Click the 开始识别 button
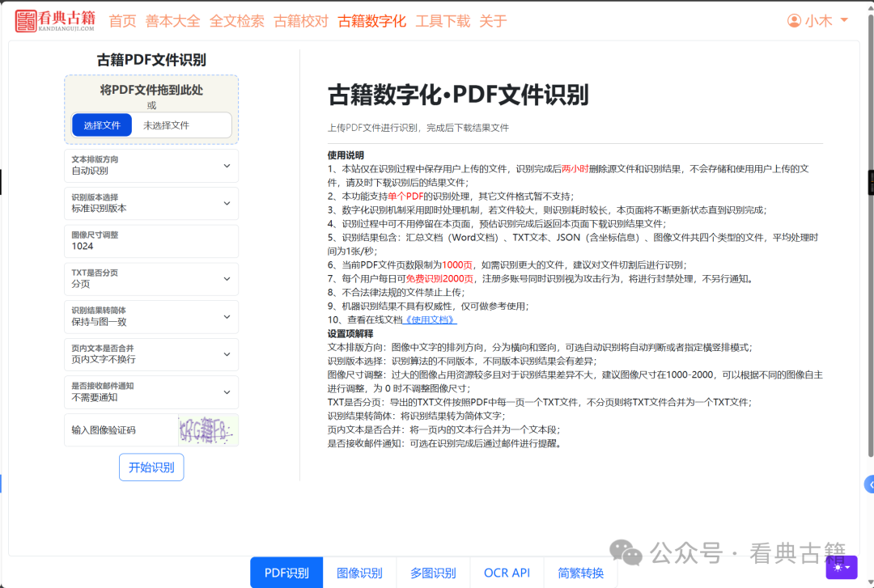The image size is (874, 588). click(x=151, y=467)
